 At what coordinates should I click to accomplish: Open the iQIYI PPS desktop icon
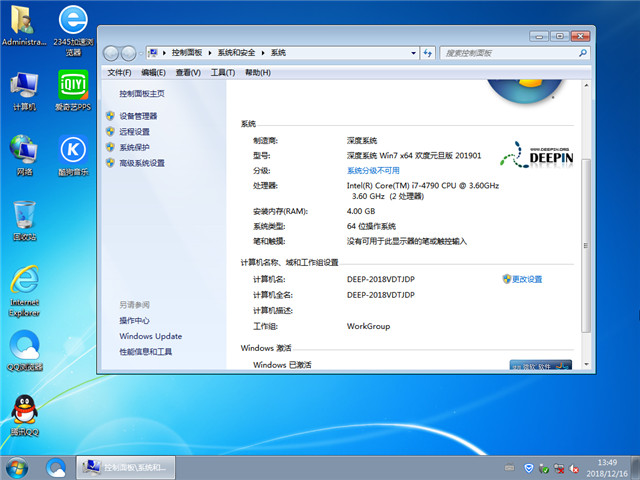(x=72, y=88)
